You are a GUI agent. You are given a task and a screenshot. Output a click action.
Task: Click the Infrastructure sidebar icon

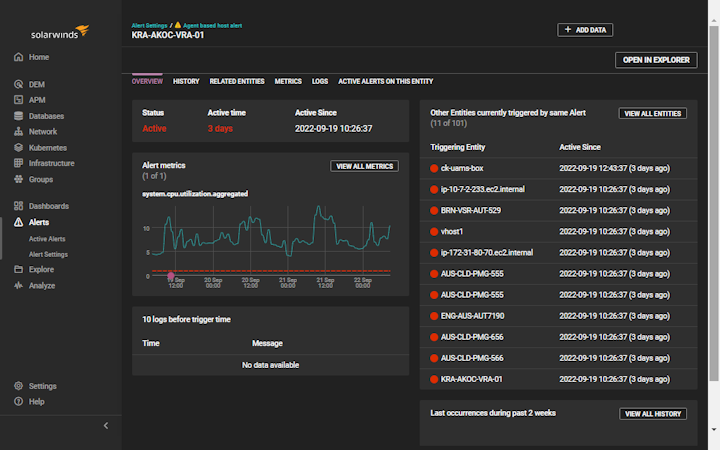(19, 163)
